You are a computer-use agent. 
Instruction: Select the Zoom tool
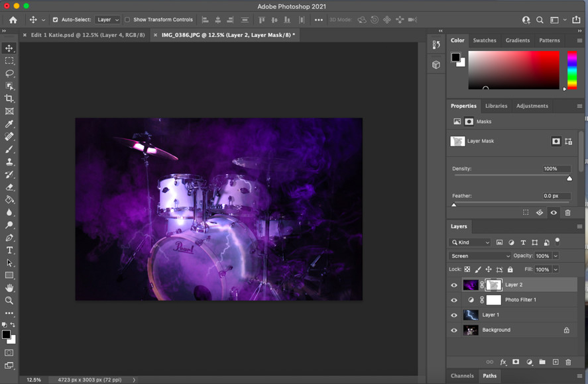[x=9, y=301]
